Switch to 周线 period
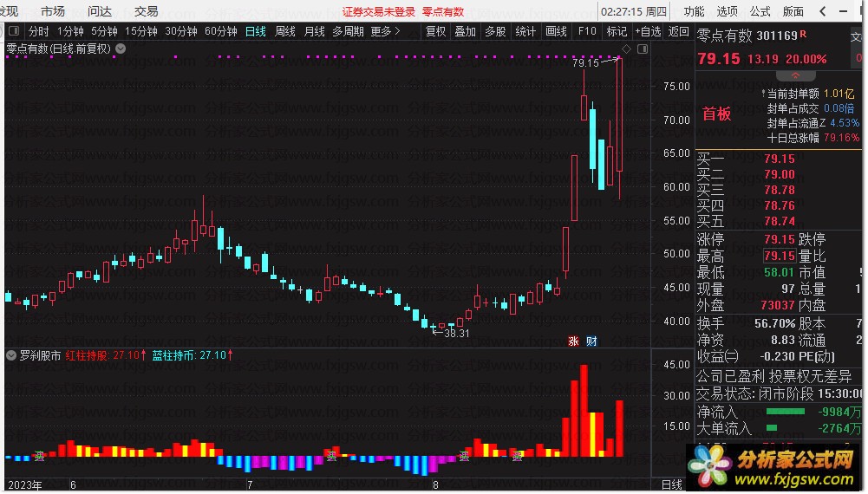This screenshot has height=494, width=868. pos(285,31)
